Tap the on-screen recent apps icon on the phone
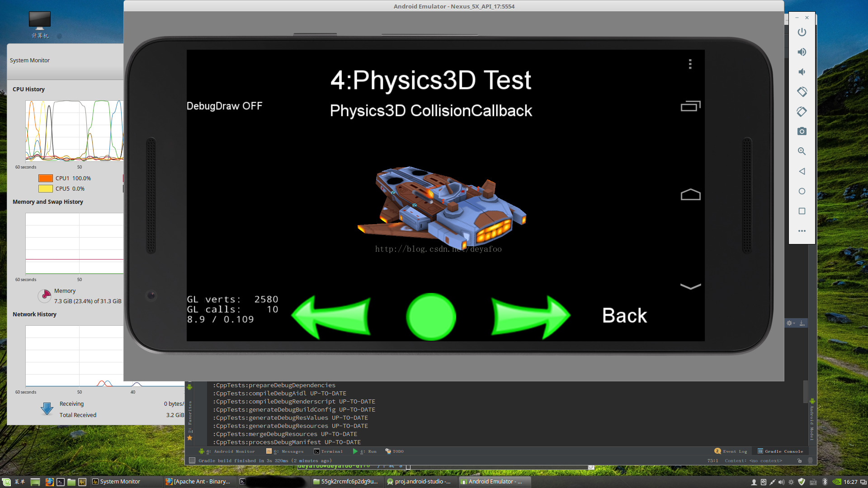868x488 pixels. pyautogui.click(x=690, y=106)
